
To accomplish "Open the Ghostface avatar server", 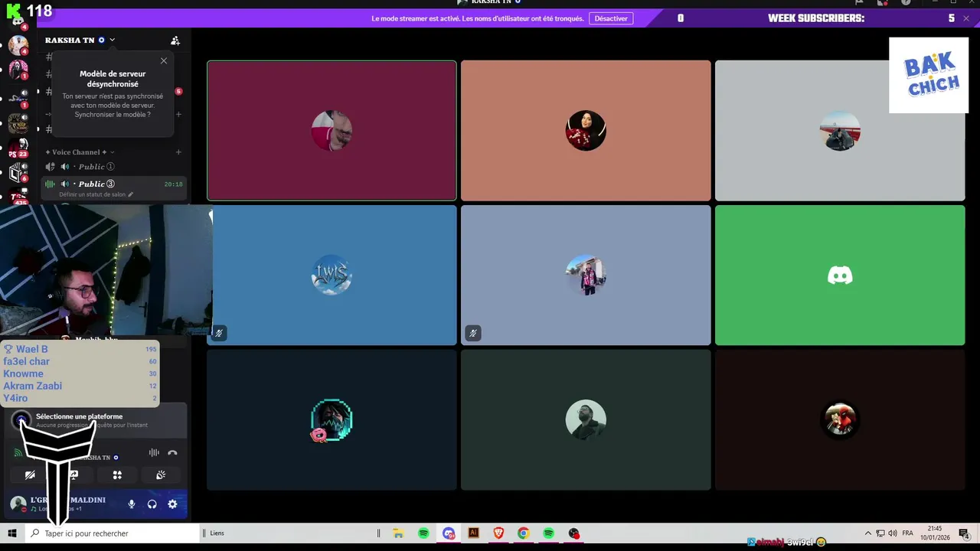I will [x=18, y=70].
